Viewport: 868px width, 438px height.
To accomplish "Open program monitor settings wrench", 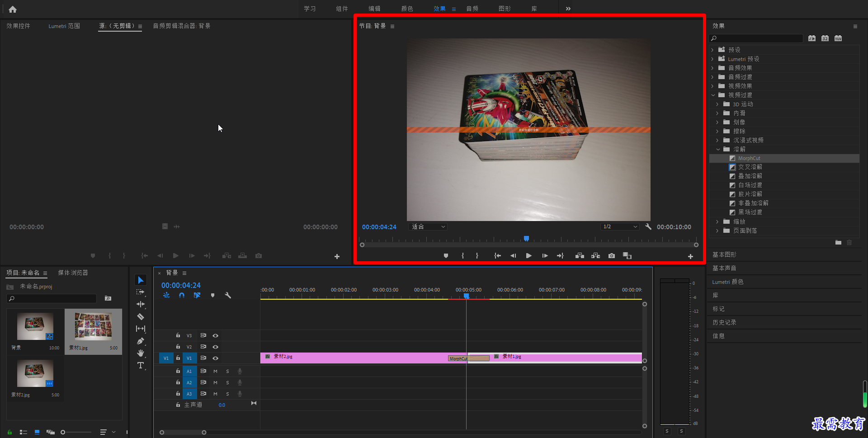I will click(x=648, y=227).
